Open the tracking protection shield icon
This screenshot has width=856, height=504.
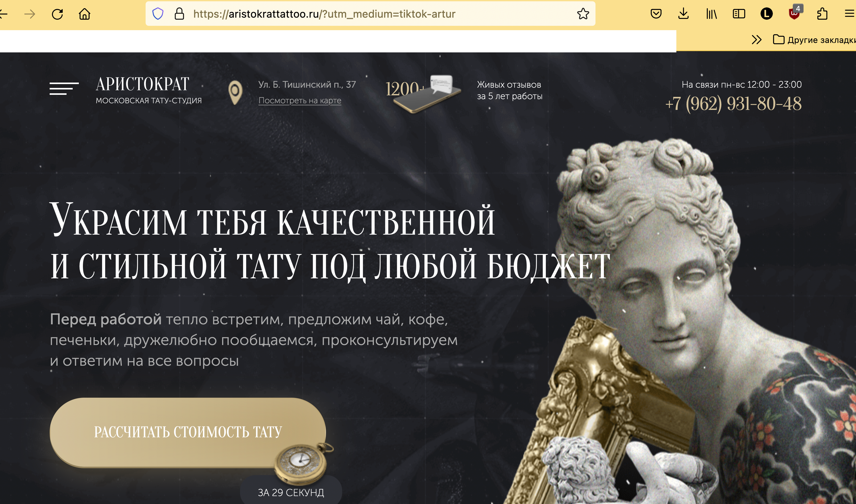[x=158, y=14]
